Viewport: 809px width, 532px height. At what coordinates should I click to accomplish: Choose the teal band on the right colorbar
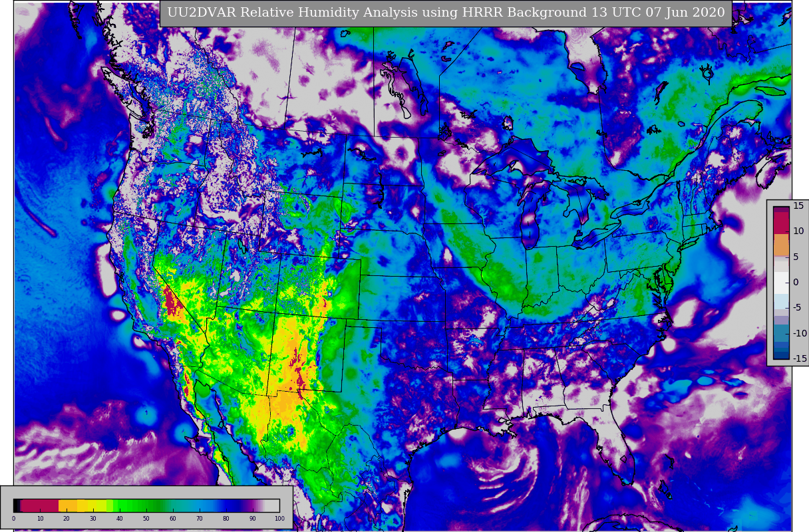781,332
